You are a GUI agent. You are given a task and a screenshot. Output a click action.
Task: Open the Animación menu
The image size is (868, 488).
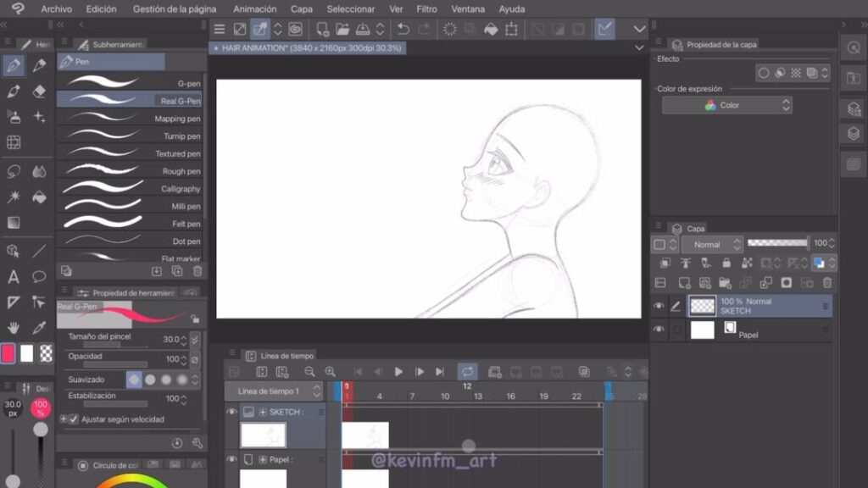[254, 8]
